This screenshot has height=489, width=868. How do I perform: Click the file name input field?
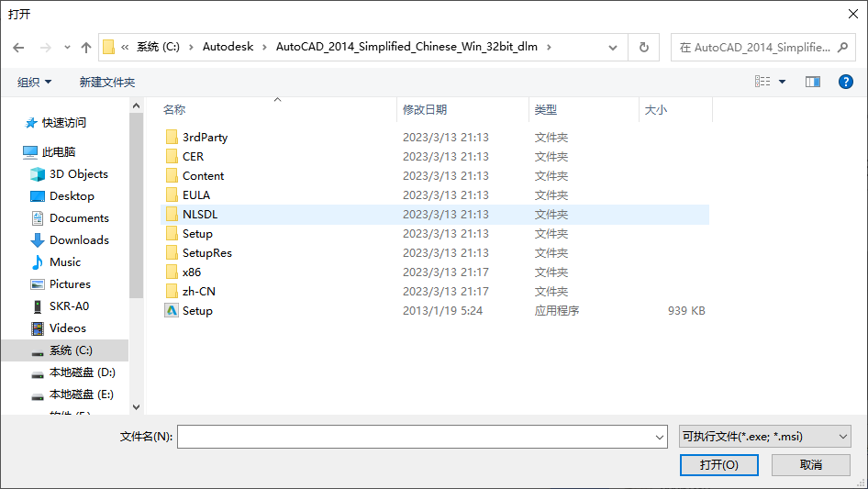(x=417, y=437)
